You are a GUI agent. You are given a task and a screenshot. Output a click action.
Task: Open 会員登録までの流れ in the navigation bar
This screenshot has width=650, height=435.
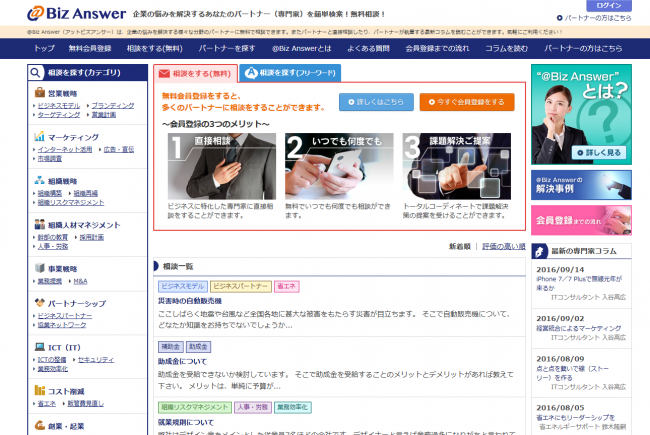[x=437, y=49]
